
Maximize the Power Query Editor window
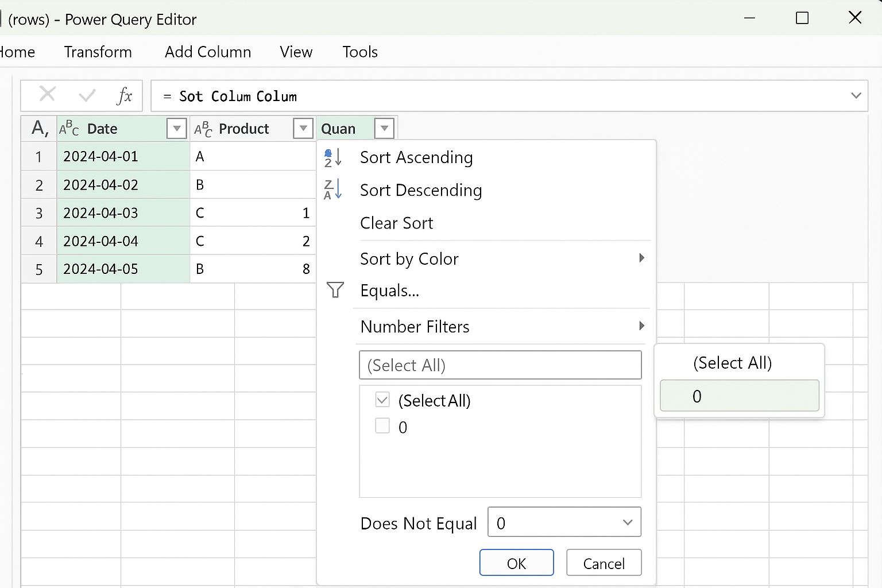(x=802, y=18)
